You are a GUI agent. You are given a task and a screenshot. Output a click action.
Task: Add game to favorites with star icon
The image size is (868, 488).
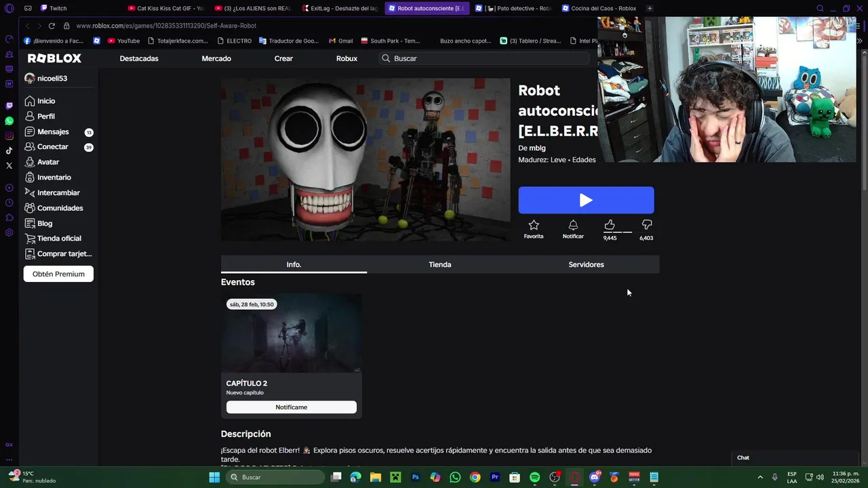[x=534, y=225]
